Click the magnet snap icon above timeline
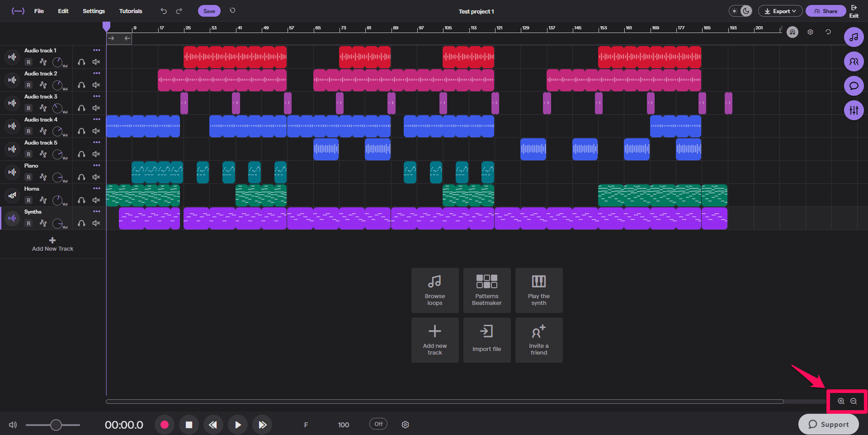The height and width of the screenshot is (435, 868). pos(793,32)
